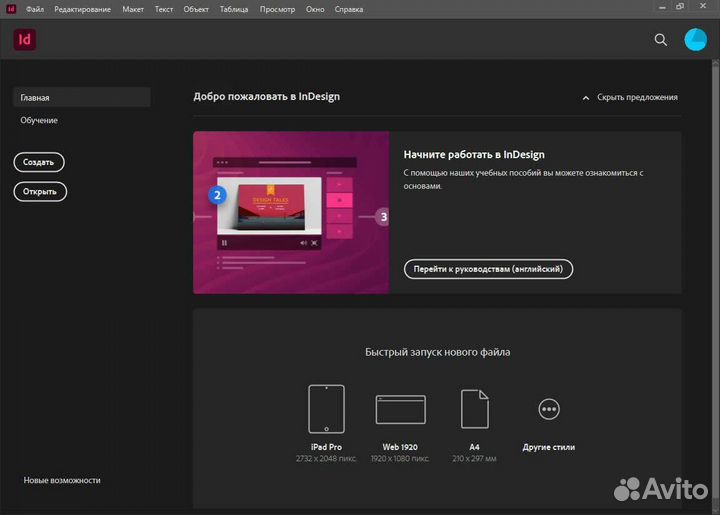Open the Окно menu

point(315,9)
